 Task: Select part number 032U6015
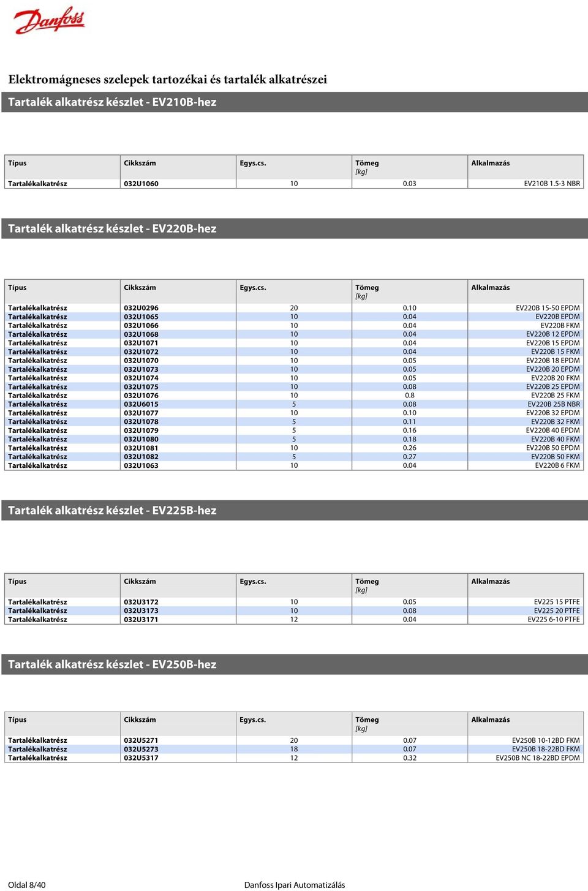click(x=141, y=404)
